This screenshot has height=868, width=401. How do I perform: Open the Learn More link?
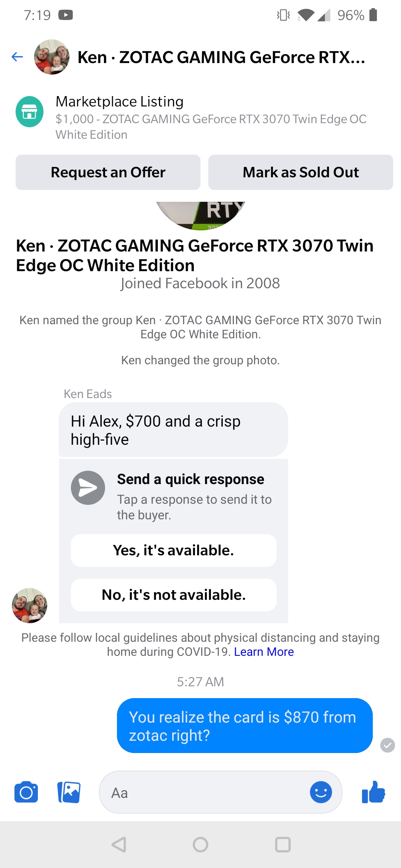pos(264,652)
